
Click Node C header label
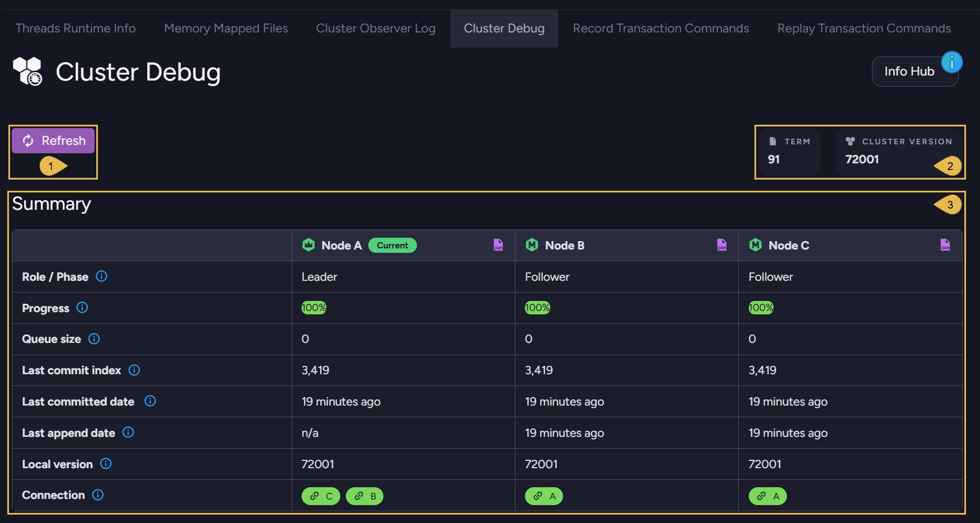click(x=789, y=246)
